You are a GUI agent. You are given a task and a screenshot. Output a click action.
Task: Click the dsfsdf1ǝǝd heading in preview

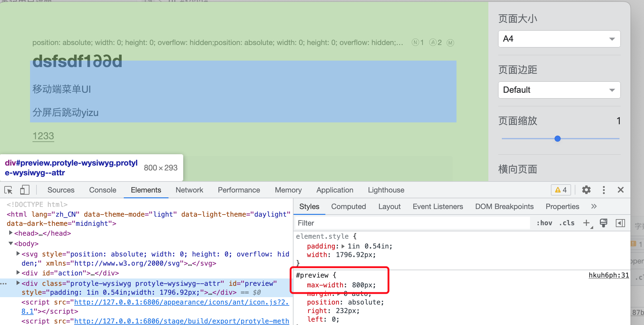pos(77,61)
